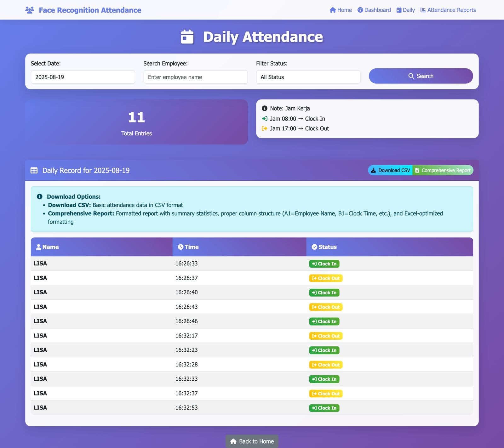Click the Time column header
Screen dimensions: 504x448
coord(239,247)
